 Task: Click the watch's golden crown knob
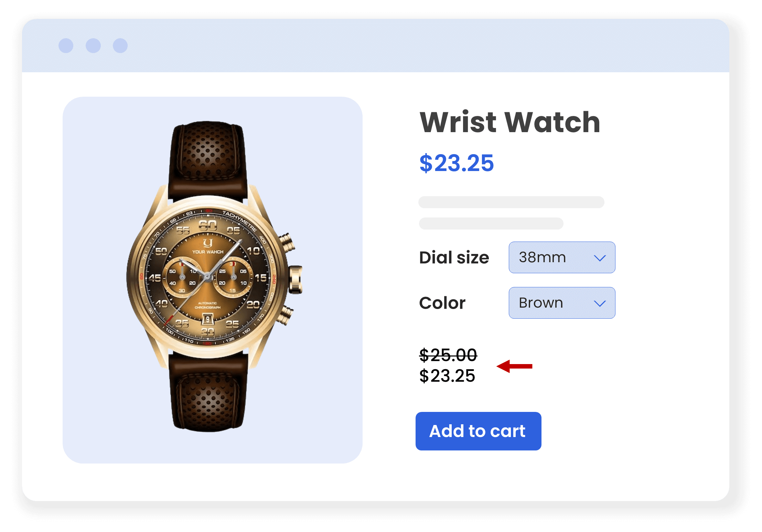(295, 279)
